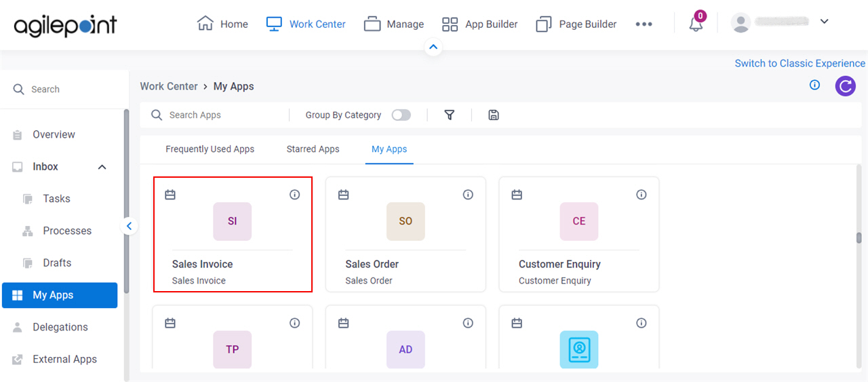Switch to Frequently Used Apps tab
Screen dimensions: 868x382
(210, 149)
